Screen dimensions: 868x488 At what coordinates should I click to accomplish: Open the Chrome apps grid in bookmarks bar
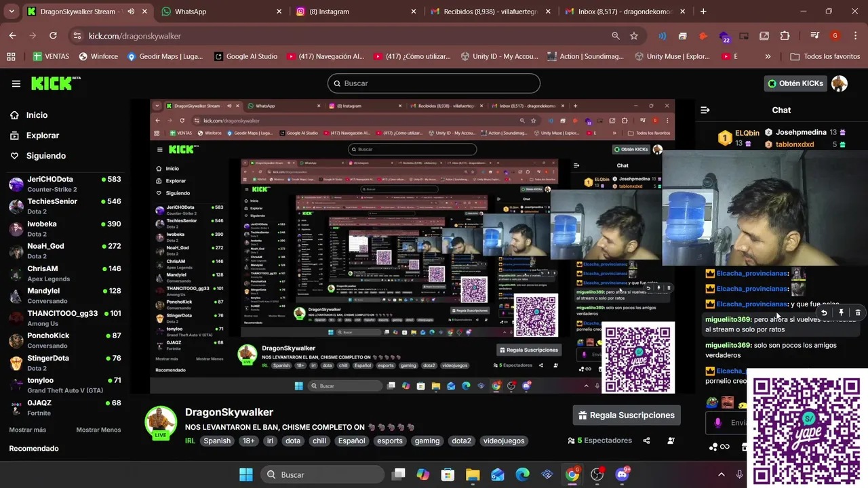point(11,56)
